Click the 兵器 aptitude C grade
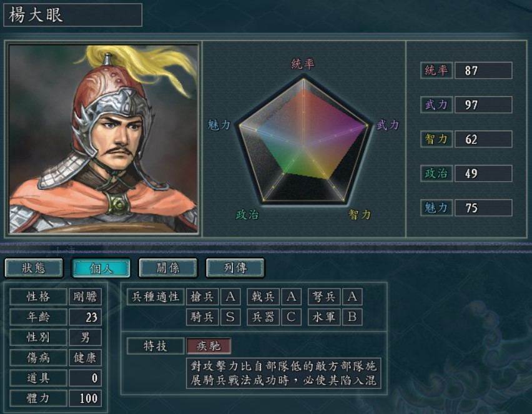532x414 pixels. coord(291,317)
